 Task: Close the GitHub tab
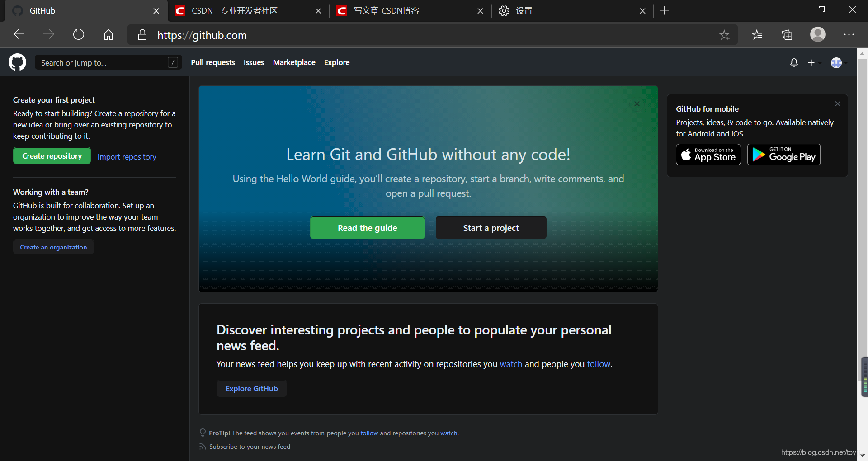point(156,11)
